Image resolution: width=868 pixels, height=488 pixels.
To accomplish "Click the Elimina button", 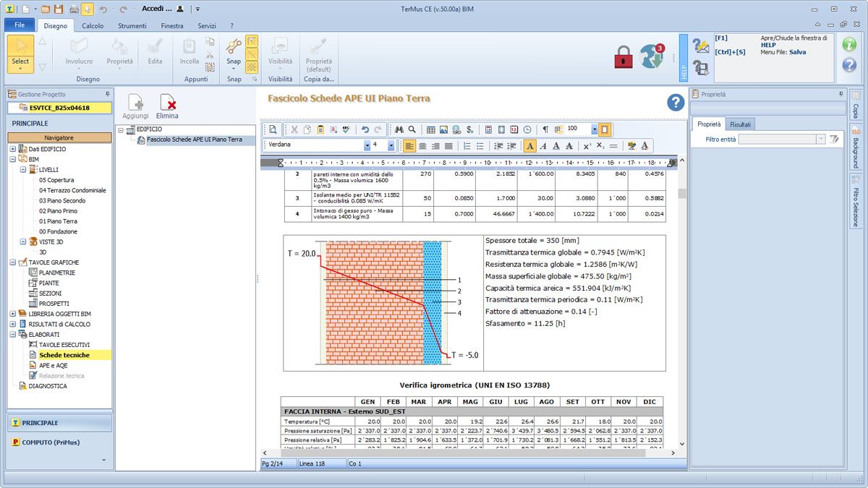I will pyautogui.click(x=167, y=106).
